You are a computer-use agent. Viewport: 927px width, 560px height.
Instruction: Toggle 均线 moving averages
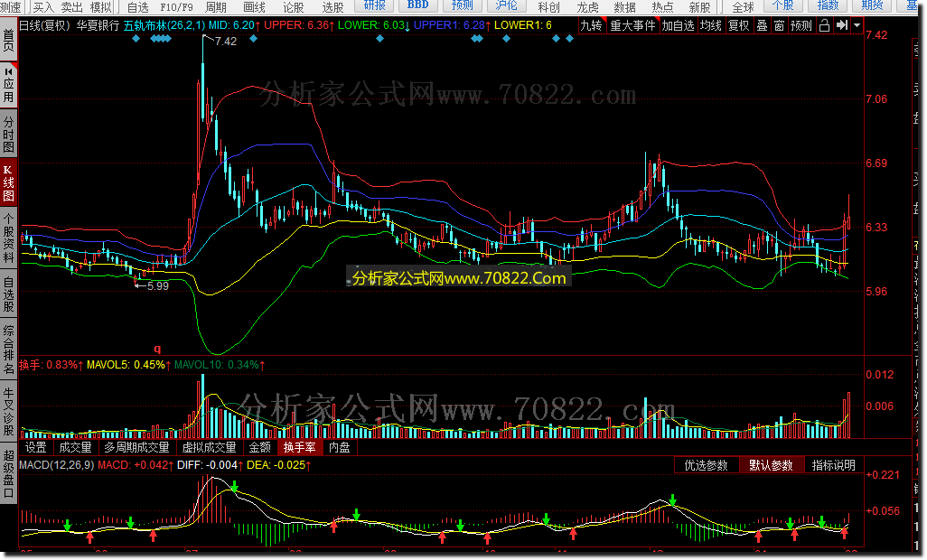pos(711,25)
